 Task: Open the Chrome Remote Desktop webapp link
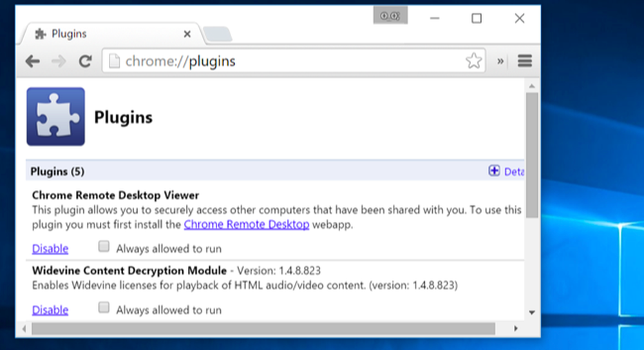click(247, 224)
